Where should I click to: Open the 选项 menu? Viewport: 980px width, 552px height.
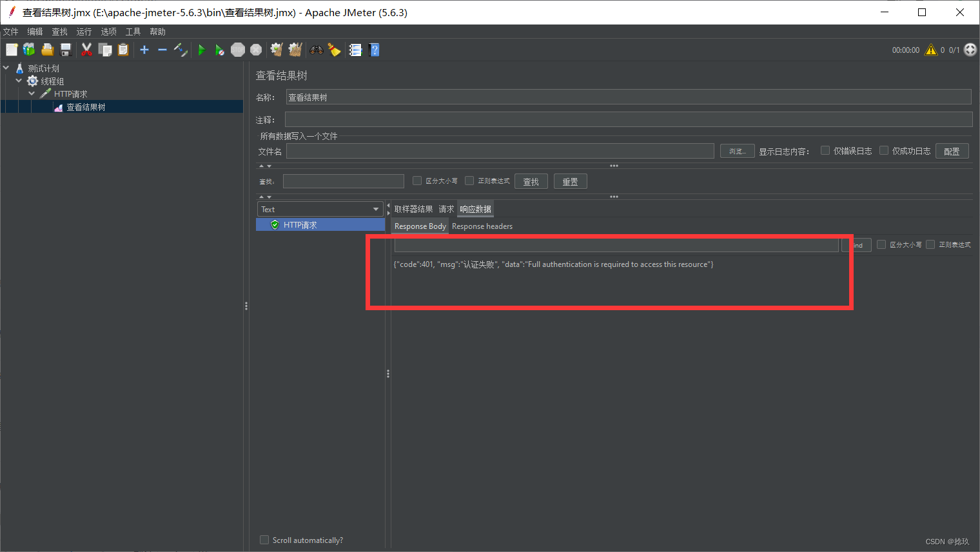(x=108, y=32)
